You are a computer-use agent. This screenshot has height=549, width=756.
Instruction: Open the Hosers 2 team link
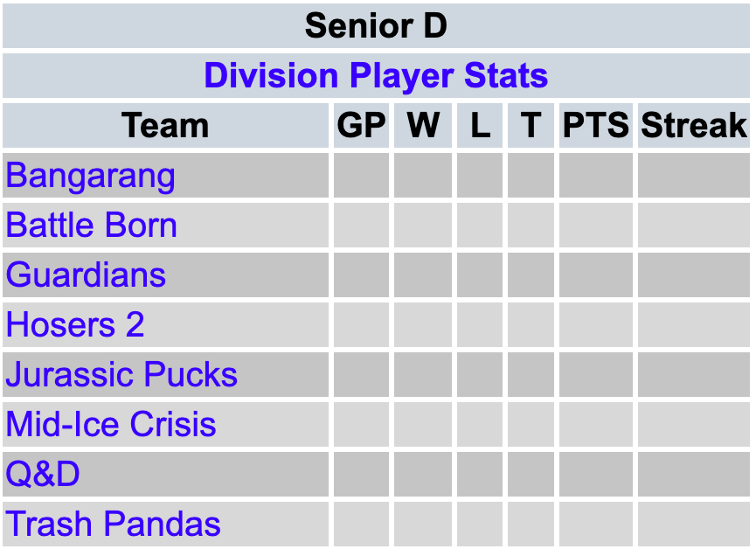pyautogui.click(x=75, y=325)
